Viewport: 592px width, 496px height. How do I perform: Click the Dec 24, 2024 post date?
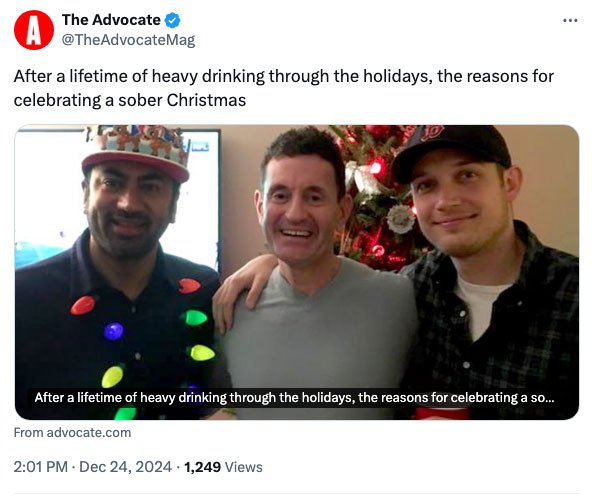125,467
